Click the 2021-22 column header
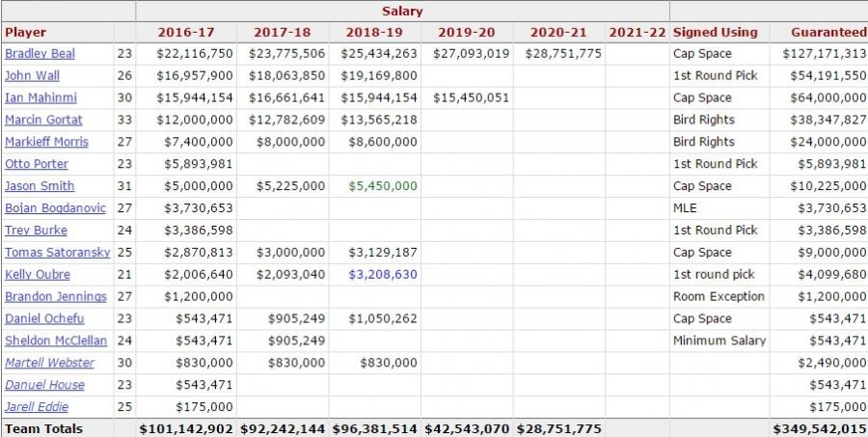 point(637,33)
